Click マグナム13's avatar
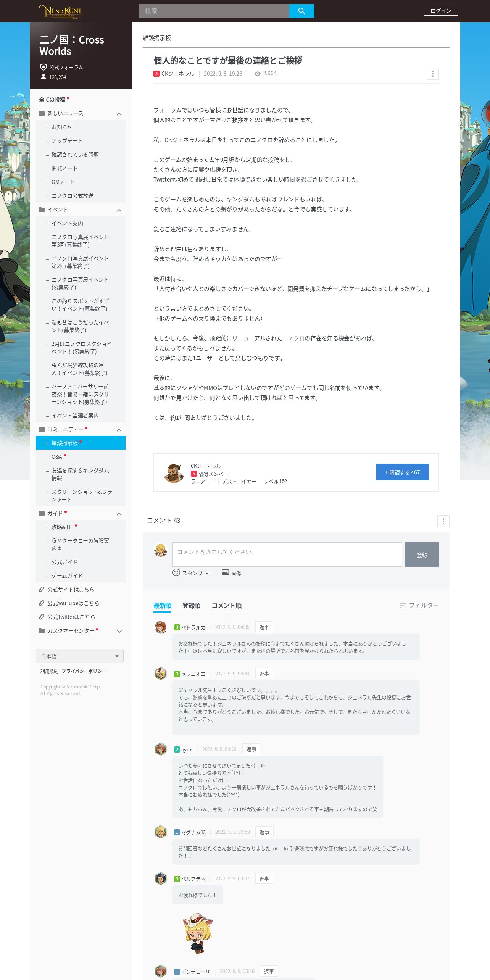490x980 pixels. (161, 832)
